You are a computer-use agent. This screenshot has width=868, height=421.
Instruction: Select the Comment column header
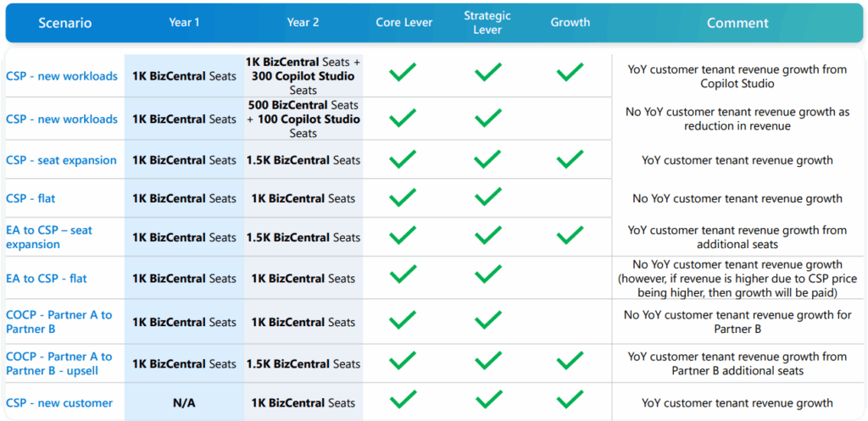pos(737,23)
